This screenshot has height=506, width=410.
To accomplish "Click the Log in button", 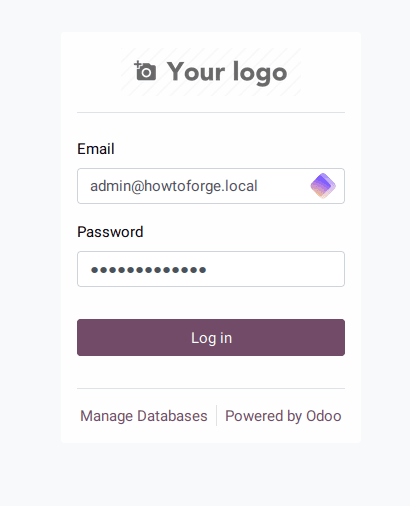I will coord(211,337).
